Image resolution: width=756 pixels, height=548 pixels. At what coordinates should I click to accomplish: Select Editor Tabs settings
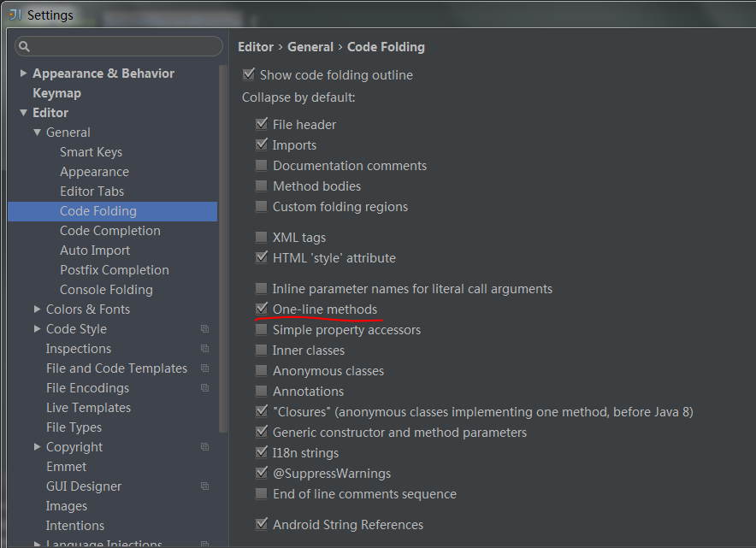(92, 192)
